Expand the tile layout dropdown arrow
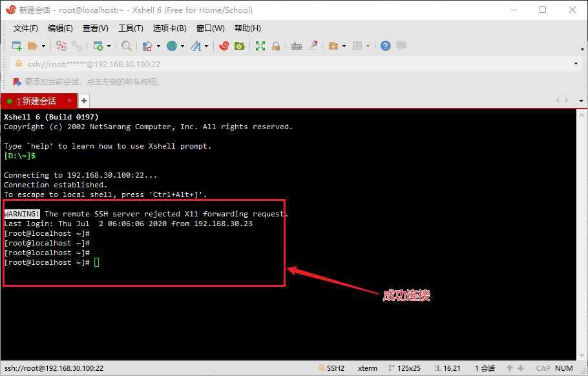The width and height of the screenshot is (588, 376). click(368, 46)
